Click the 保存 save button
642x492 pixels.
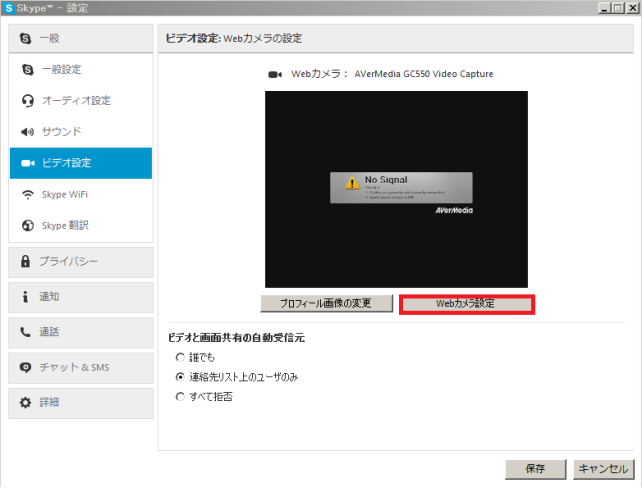[x=536, y=469]
